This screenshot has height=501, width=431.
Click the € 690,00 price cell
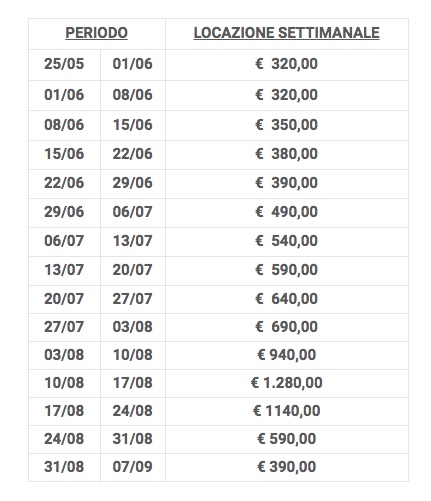286,326
